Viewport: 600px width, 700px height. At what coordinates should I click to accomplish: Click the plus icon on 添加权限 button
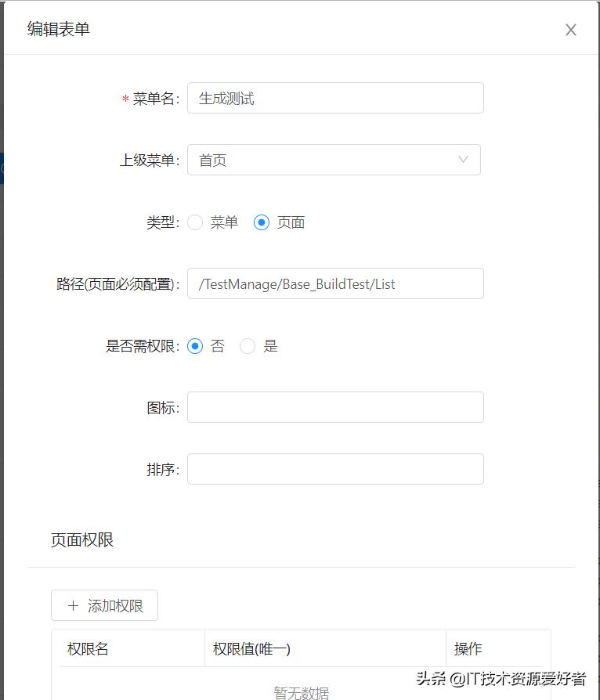click(74, 604)
